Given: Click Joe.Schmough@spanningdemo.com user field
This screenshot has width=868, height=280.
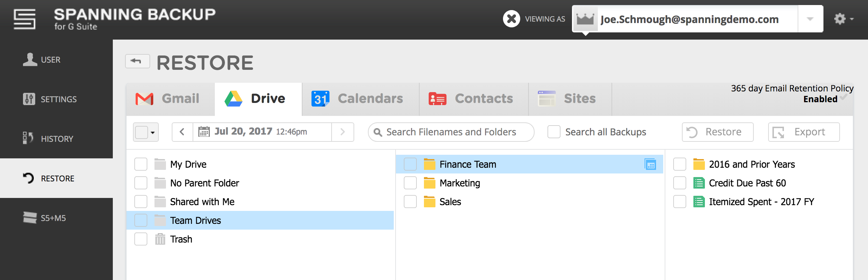Looking at the screenshot, I should coord(689,19).
